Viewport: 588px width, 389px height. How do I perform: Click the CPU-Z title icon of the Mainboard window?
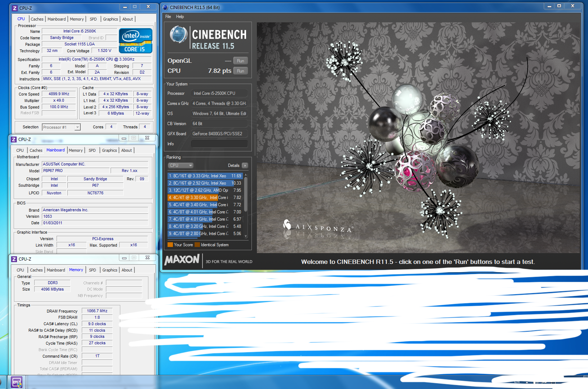14,139
